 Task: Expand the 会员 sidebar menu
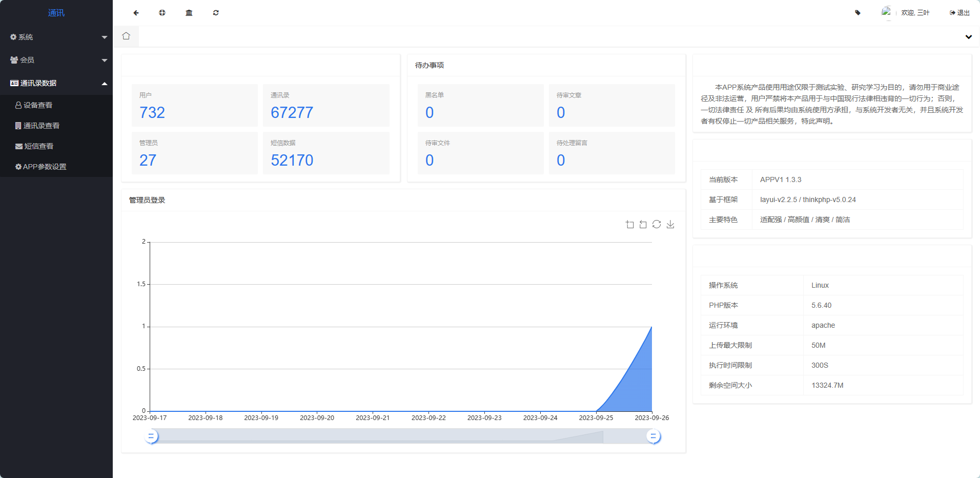[x=56, y=60]
